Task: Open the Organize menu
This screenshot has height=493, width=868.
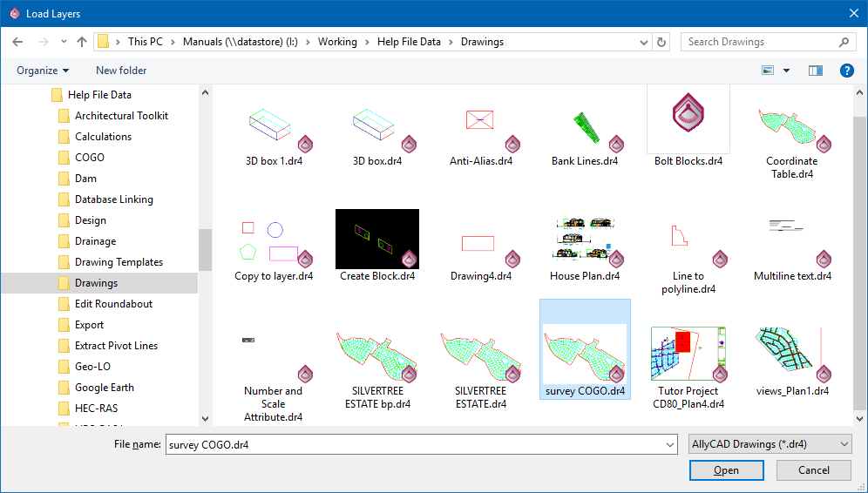Action: tap(43, 71)
